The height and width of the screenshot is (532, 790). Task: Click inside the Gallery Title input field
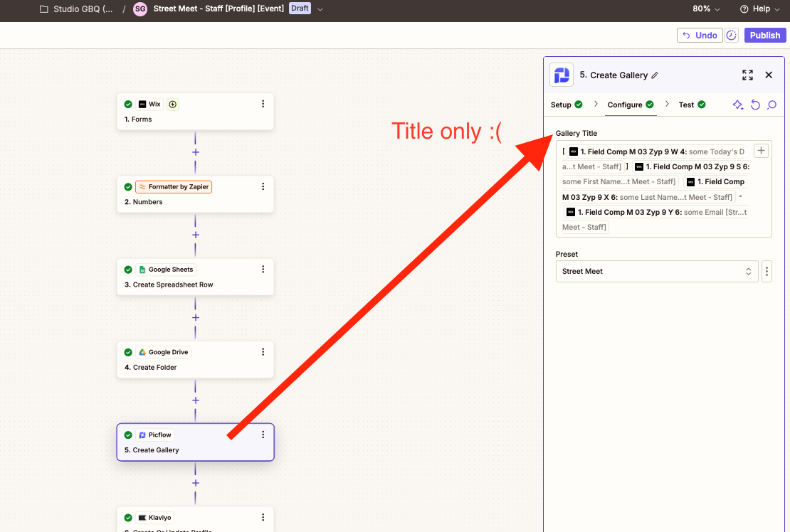(x=663, y=188)
